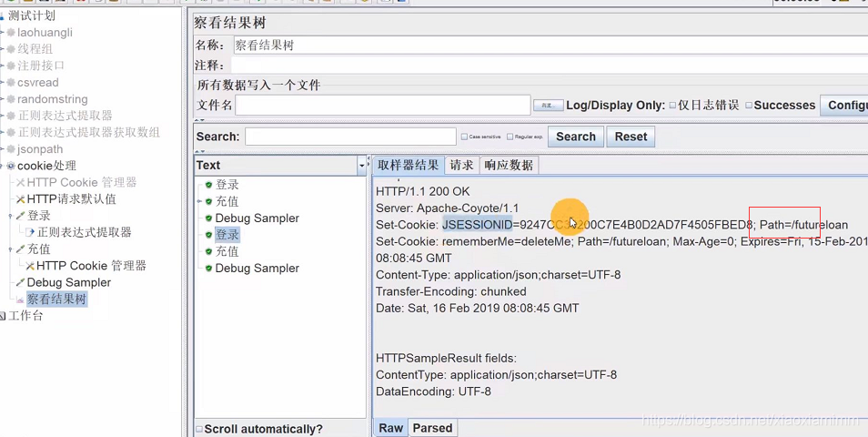Tick the Case sensitive checkbox
The height and width of the screenshot is (437, 868).
[464, 137]
